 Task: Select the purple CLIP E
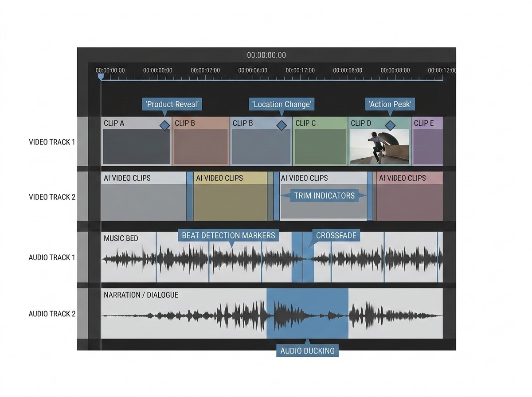pyautogui.click(x=427, y=141)
